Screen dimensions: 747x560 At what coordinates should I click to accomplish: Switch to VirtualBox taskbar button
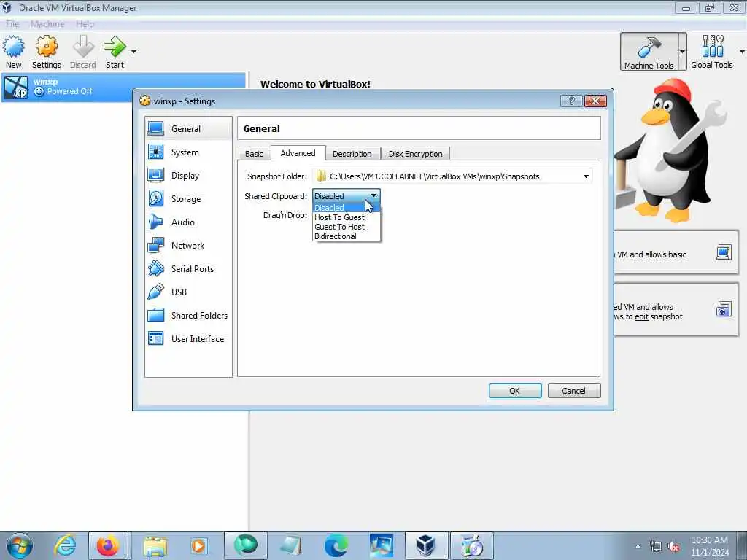[x=425, y=545]
